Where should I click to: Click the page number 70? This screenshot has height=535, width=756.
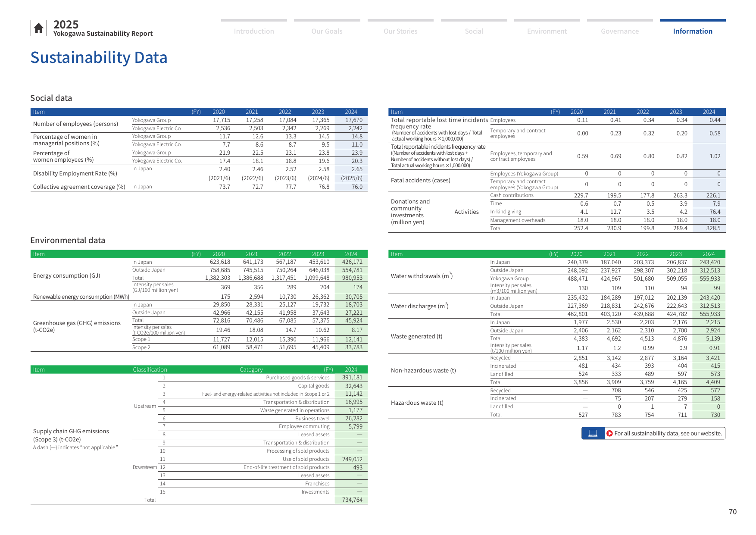pos(733,512)
